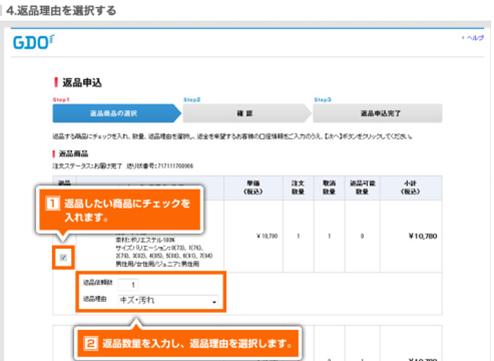Click the ¥10,780 subtotal amount

pyautogui.click(x=423, y=236)
